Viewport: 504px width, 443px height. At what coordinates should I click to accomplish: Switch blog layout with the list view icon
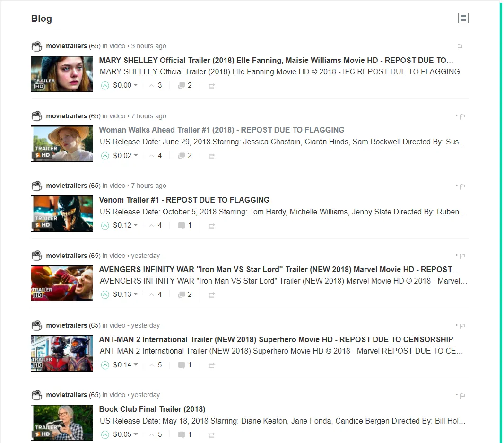[x=463, y=18]
